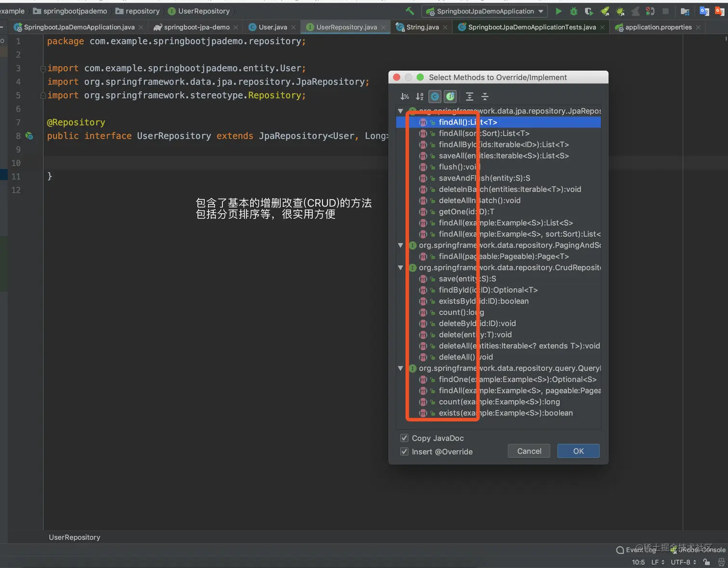
Task: Click the hammer Build Project icon
Action: point(410,11)
